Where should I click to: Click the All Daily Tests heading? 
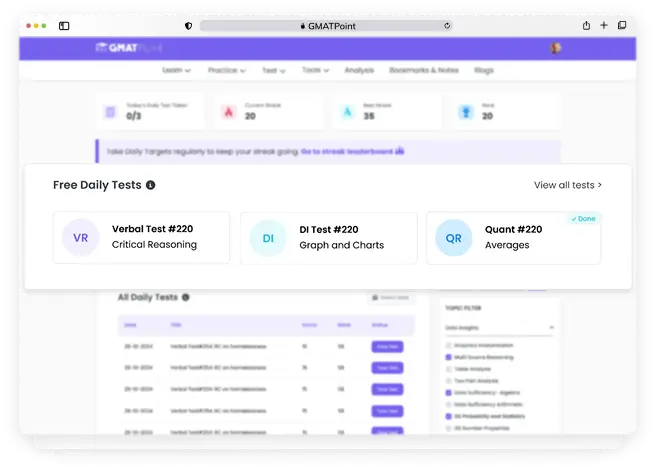(x=148, y=297)
